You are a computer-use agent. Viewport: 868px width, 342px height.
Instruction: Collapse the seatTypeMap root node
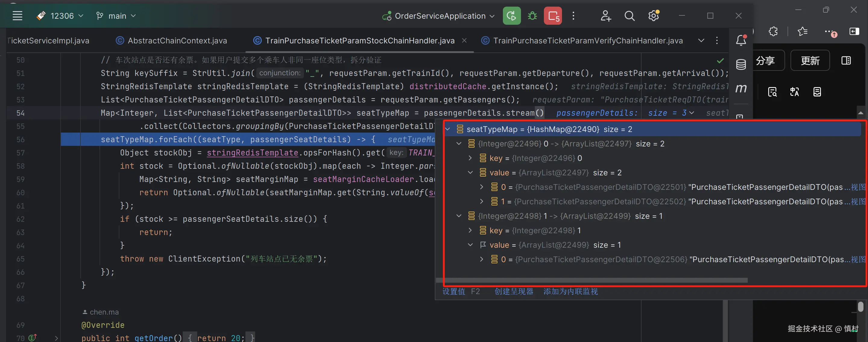[x=447, y=129]
